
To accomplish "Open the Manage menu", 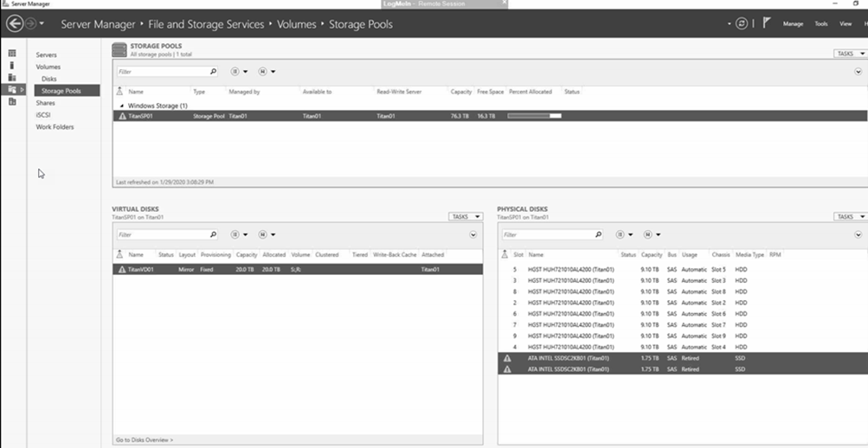I will pyautogui.click(x=793, y=23).
